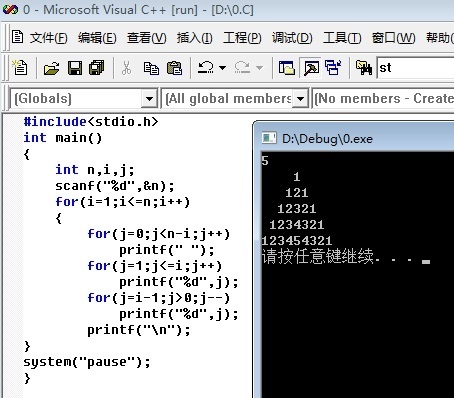454x398 pixels.
Task: Toggle the Workspace window icon
Action: tap(287, 68)
